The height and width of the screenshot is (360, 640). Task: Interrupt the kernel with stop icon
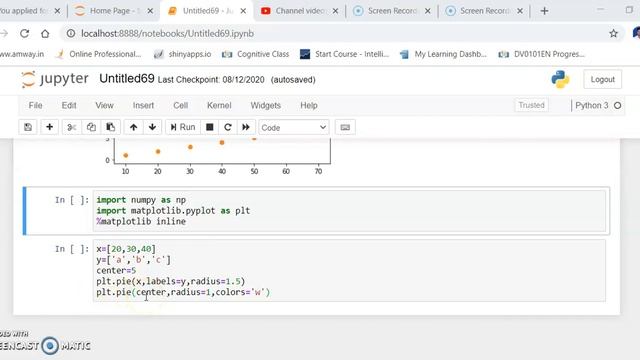(209, 127)
